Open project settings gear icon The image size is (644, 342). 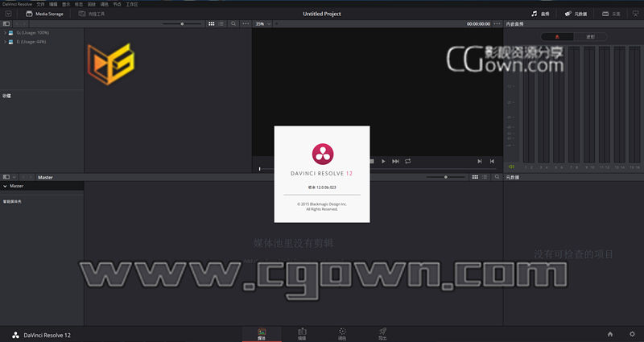[x=632, y=334]
